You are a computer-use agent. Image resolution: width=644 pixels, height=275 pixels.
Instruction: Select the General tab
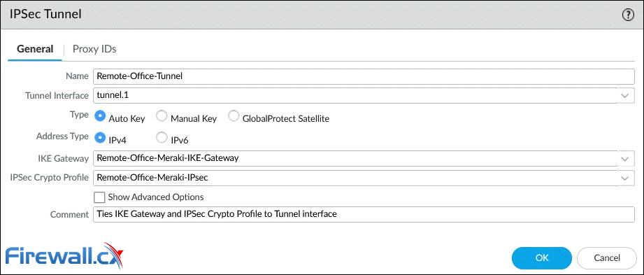click(35, 49)
